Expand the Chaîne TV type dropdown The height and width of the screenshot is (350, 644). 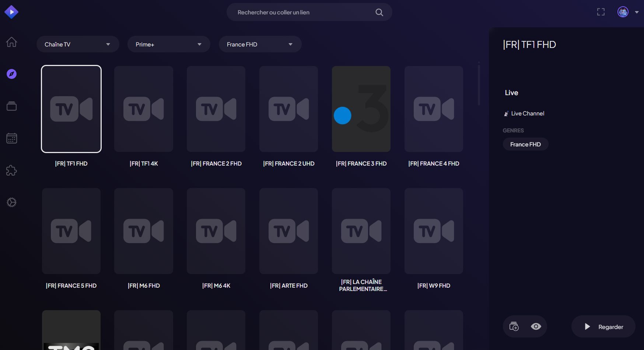(x=78, y=44)
